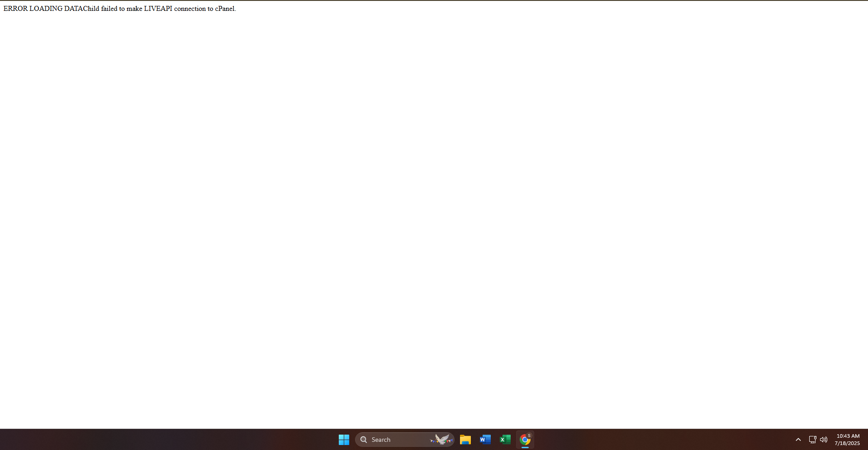Image resolution: width=868 pixels, height=450 pixels.
Task: Expand the hidden tray icons chevron
Action: 798,440
